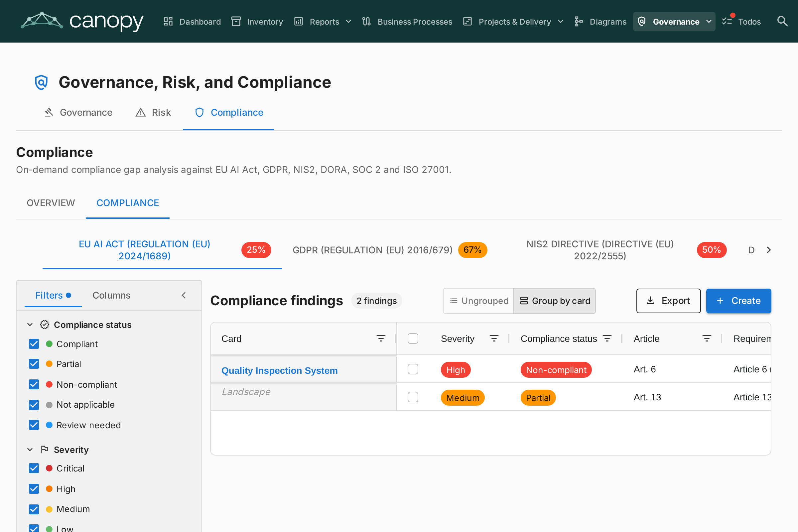Open filter on Severity column header

(494, 338)
